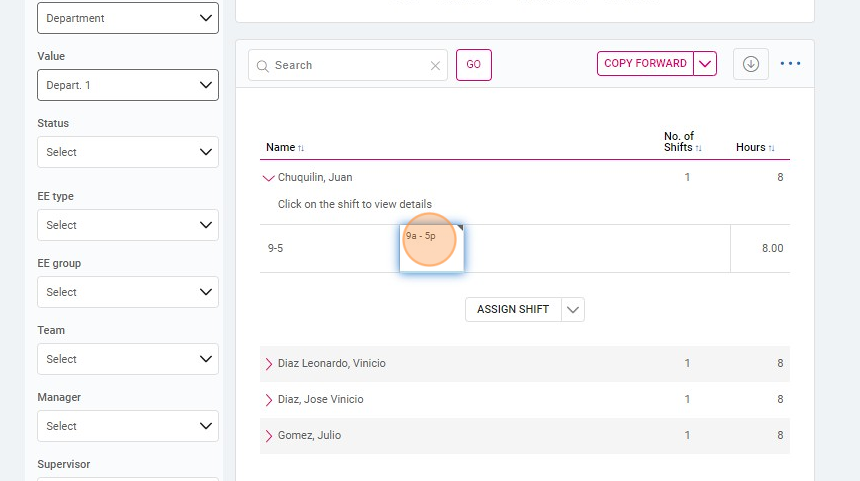Expand the Gomez, Julio row
Viewport: 860px width, 481px height.
[x=269, y=435]
